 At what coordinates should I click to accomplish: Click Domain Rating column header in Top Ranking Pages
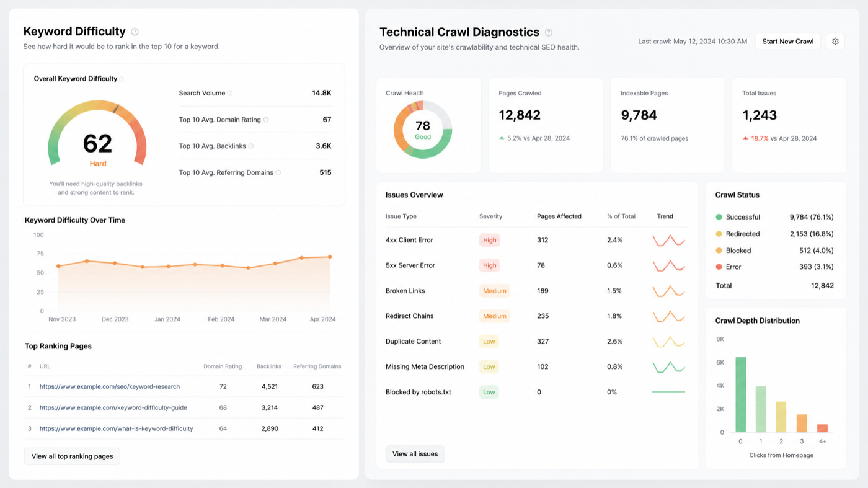[223, 366]
